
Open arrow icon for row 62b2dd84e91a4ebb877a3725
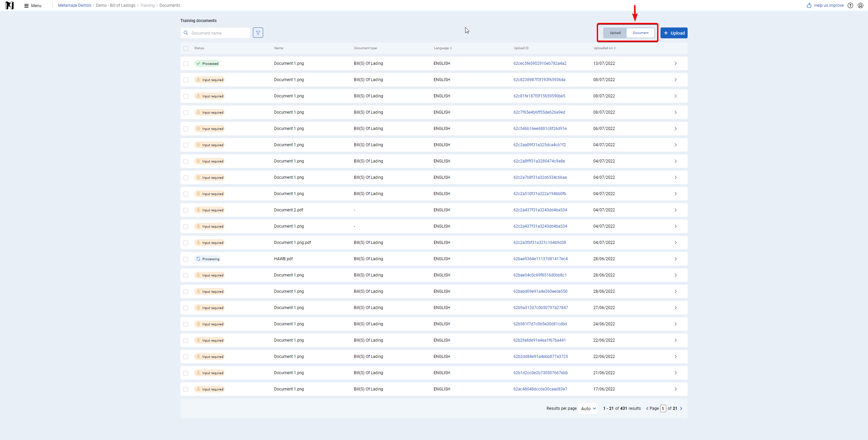pos(675,357)
